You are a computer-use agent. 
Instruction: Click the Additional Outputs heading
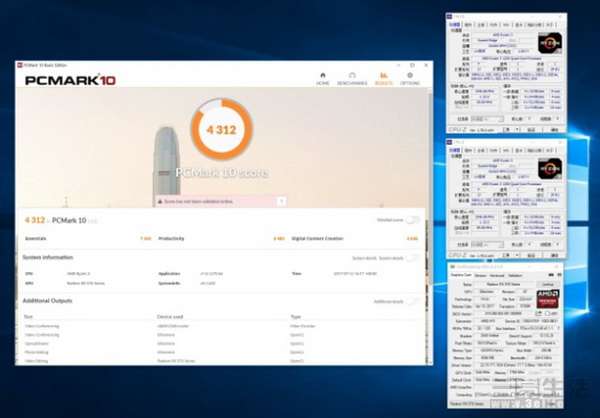pyautogui.click(x=47, y=301)
